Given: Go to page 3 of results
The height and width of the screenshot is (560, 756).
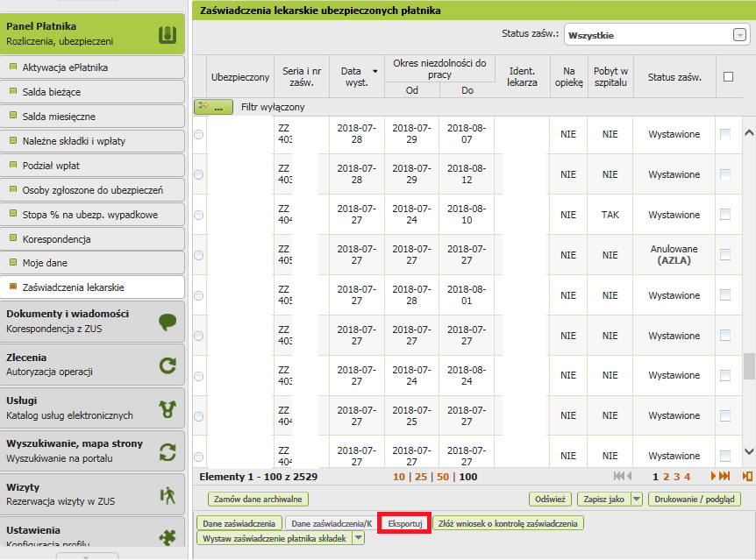Looking at the screenshot, I should [676, 477].
